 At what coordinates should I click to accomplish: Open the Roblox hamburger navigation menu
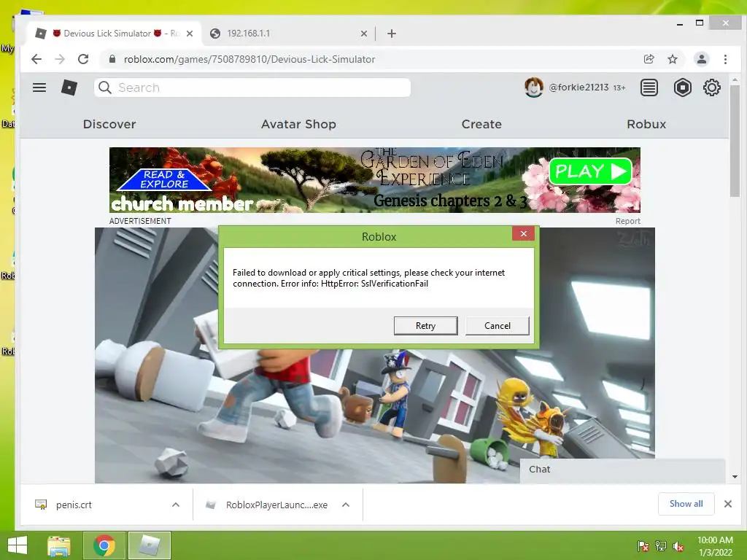tap(39, 87)
